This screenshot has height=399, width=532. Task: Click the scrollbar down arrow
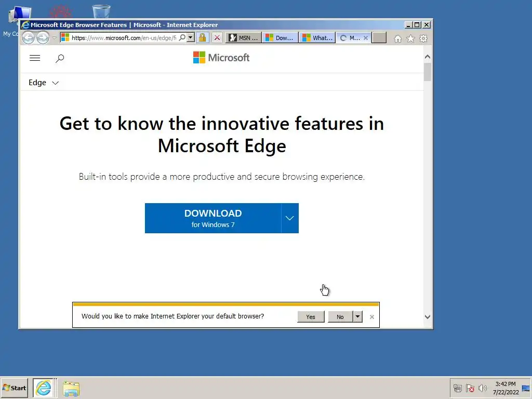pos(428,317)
